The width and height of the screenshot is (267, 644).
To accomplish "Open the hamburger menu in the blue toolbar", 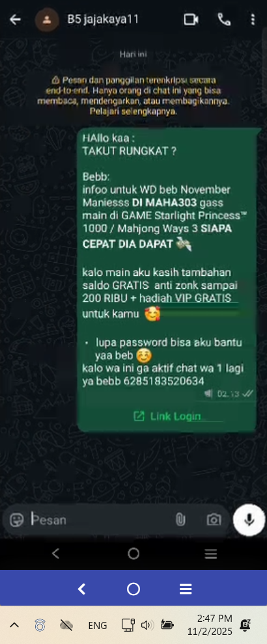I will (x=186, y=589).
